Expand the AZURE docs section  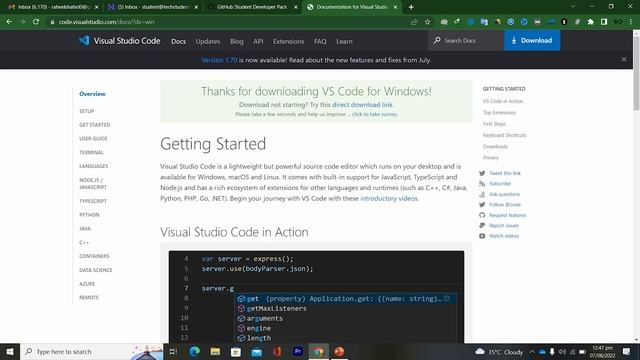pos(87,284)
